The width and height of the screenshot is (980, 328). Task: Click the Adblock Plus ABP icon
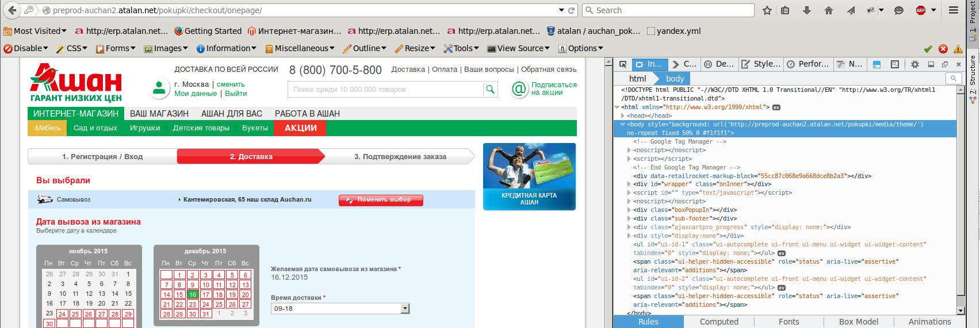point(921,10)
